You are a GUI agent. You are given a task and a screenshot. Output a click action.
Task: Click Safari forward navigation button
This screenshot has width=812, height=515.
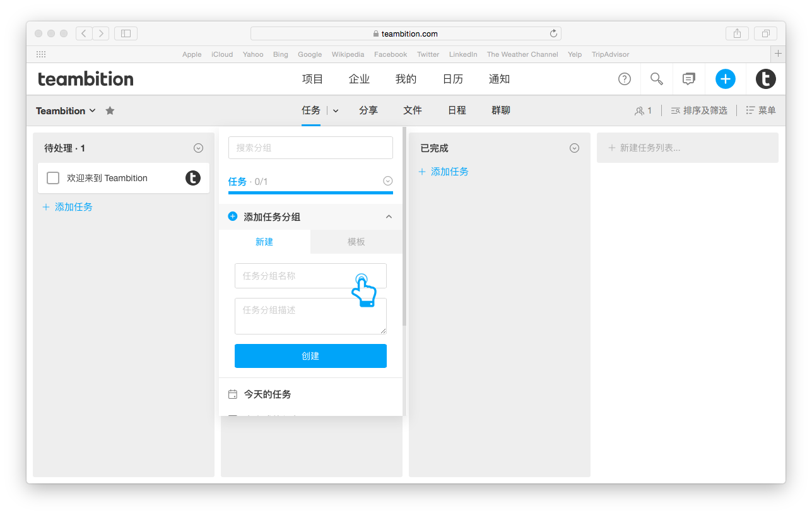[x=101, y=33]
